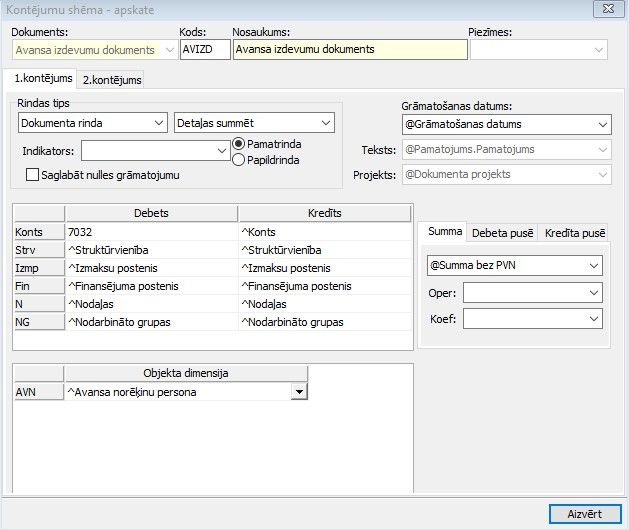Click the Aizvērt button
This screenshot has height=530, width=629.
coord(584,513)
